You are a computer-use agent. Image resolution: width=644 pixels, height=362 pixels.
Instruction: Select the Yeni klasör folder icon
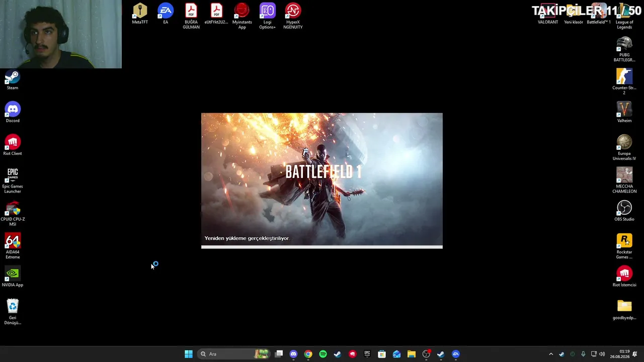(574, 14)
